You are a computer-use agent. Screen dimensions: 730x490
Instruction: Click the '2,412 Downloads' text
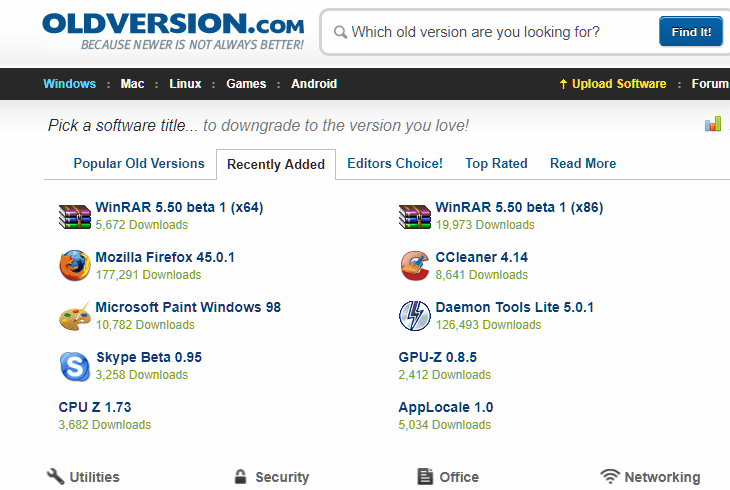pos(445,374)
